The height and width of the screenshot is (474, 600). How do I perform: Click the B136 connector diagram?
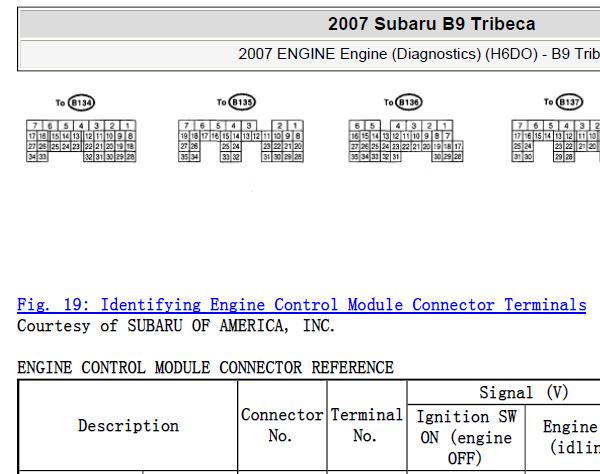click(406, 141)
